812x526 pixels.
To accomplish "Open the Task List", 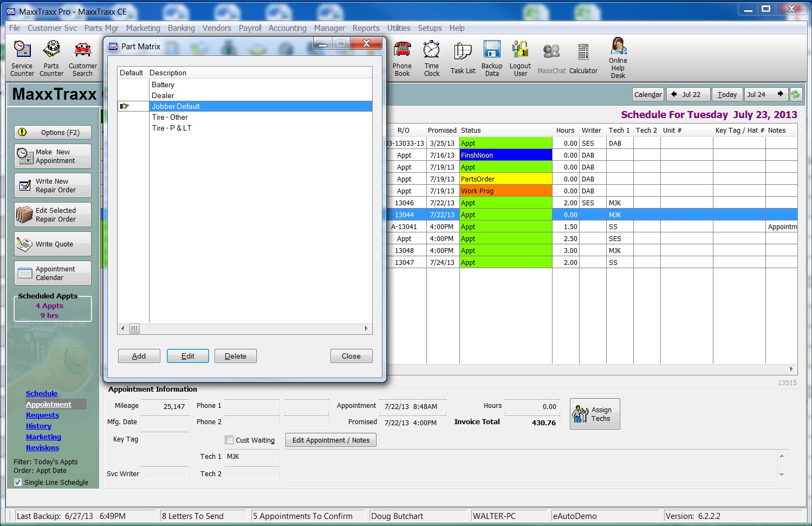I will (463, 59).
